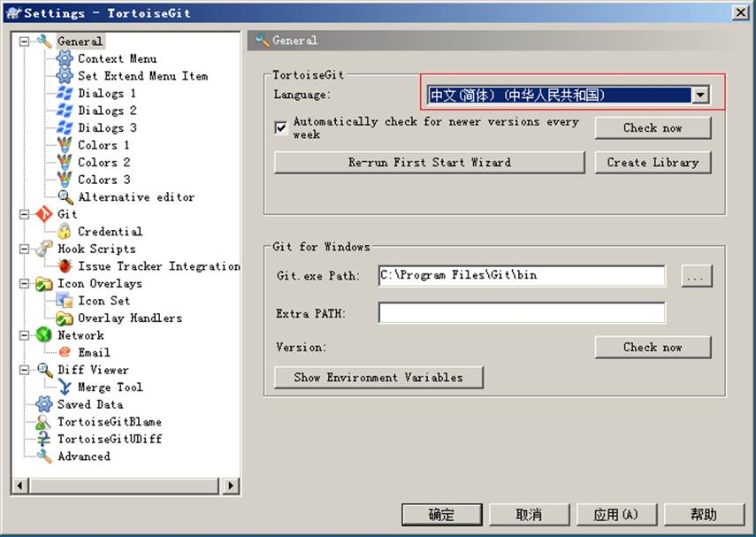Click the Dialogs 2 windows icon
The height and width of the screenshot is (537, 756).
(x=65, y=111)
